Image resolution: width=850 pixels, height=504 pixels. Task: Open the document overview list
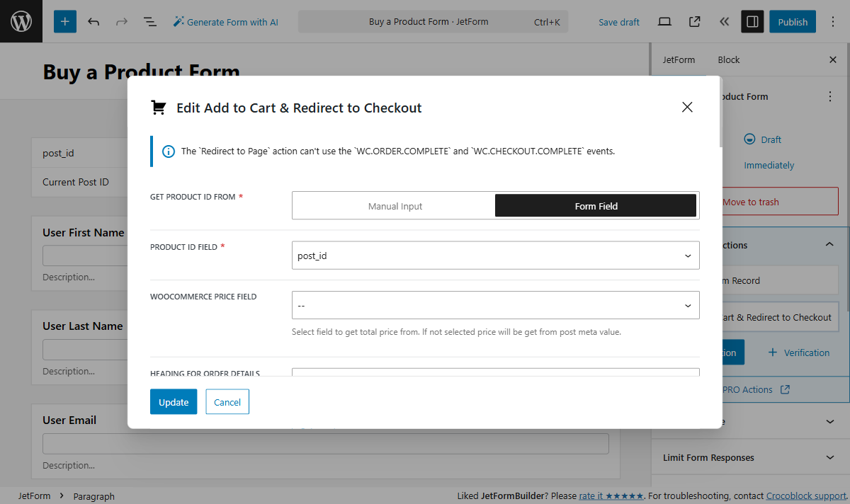point(150,22)
